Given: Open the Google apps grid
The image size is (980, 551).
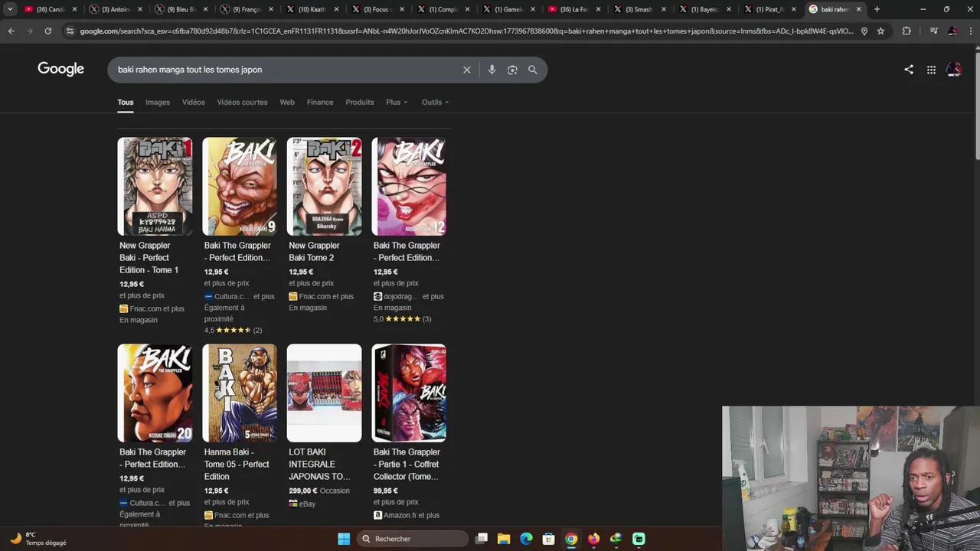Looking at the screenshot, I should [931, 70].
